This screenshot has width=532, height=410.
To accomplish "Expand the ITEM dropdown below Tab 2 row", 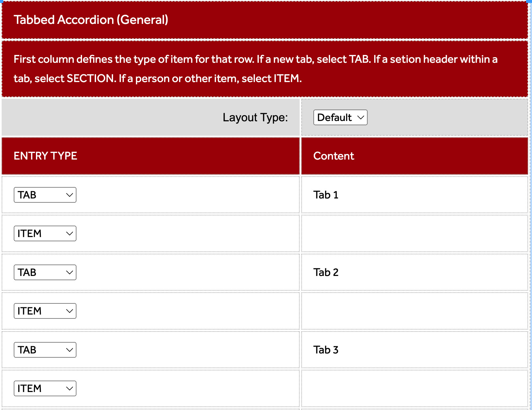I will click(45, 311).
